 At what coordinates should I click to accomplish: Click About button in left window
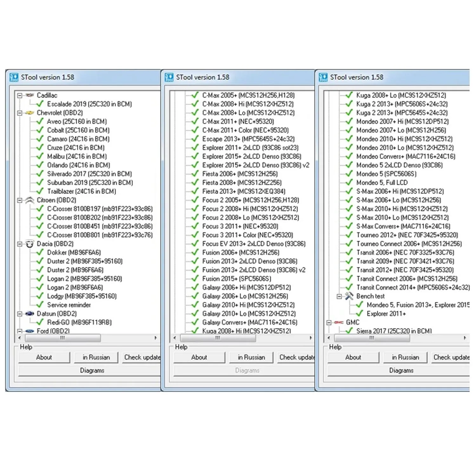point(44,357)
